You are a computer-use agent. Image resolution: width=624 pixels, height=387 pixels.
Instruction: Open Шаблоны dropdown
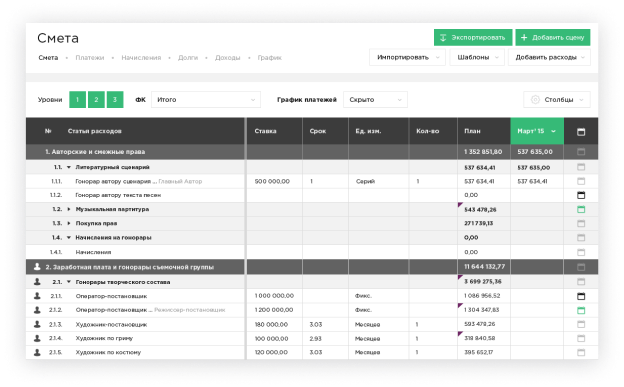(x=477, y=57)
